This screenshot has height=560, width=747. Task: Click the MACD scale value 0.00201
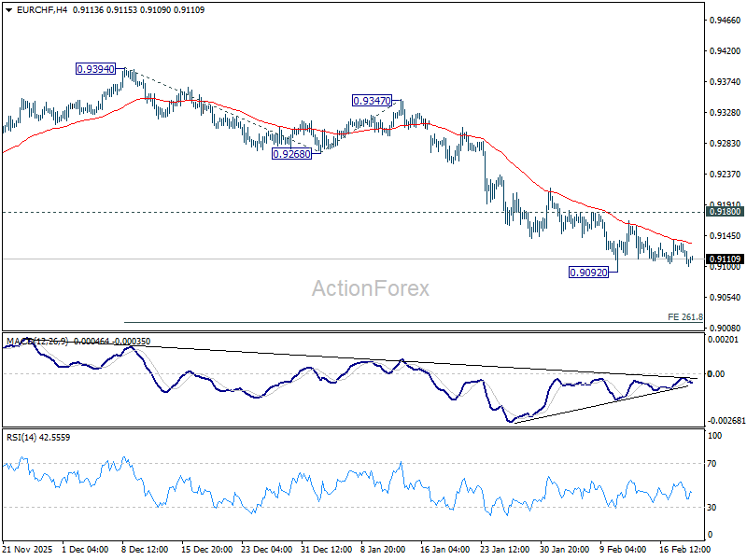point(723,340)
